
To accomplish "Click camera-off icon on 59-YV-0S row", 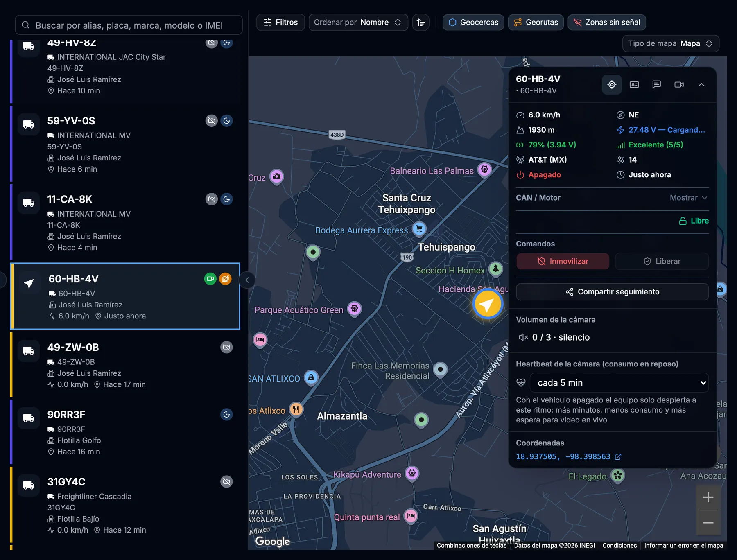I will click(211, 121).
